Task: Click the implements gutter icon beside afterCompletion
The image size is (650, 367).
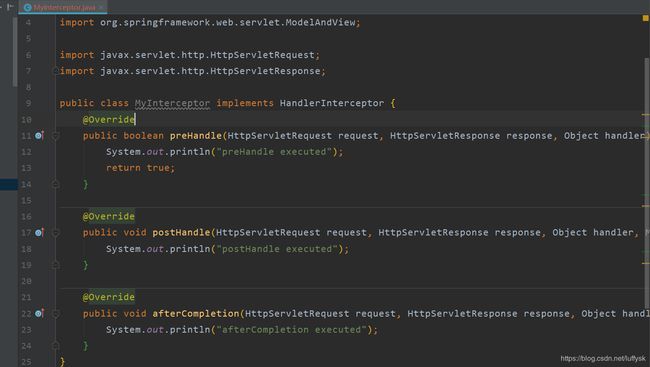Action: (x=39, y=314)
